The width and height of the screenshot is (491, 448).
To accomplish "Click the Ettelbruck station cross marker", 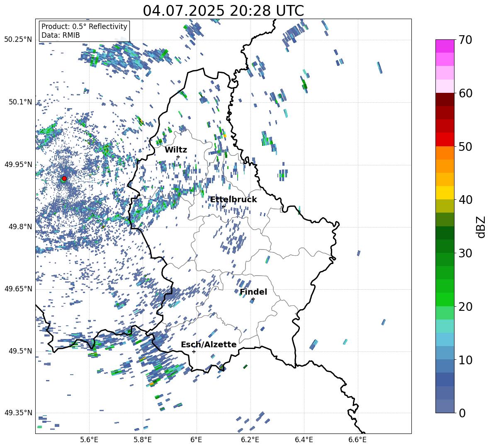I will pyautogui.click(x=224, y=206).
